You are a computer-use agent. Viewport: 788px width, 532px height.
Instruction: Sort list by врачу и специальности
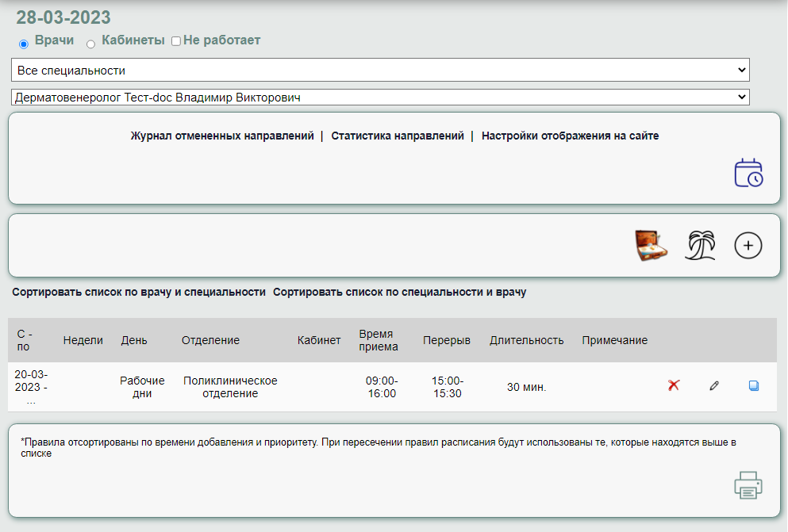click(x=139, y=292)
